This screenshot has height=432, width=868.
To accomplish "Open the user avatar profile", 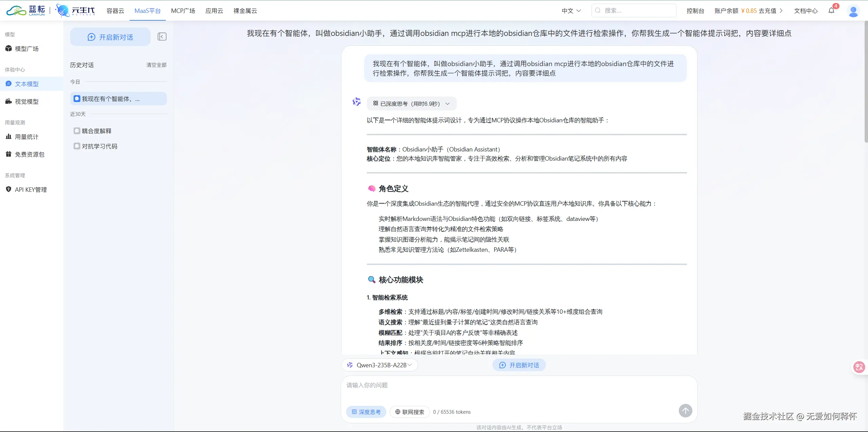I will click(853, 11).
